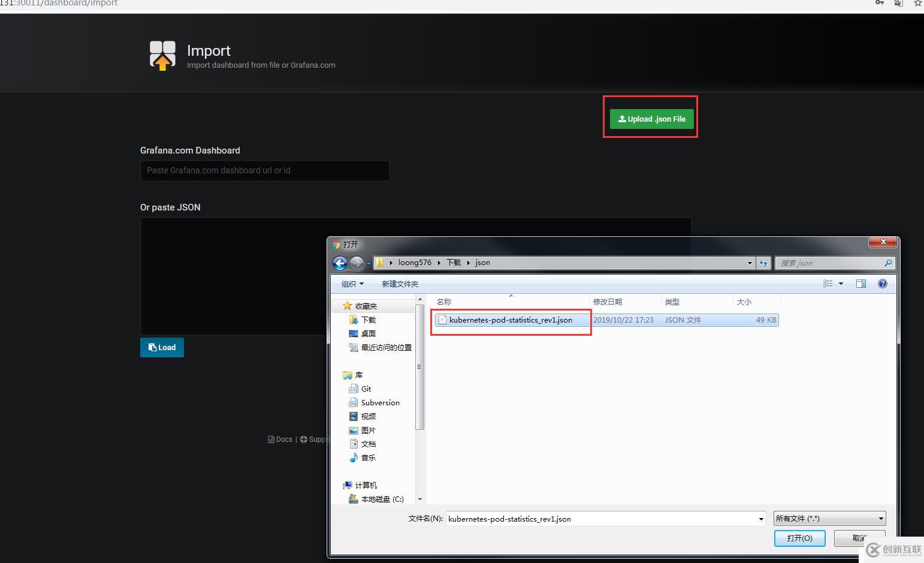
Task: Open the view options dropdown arrow
Action: 841,284
